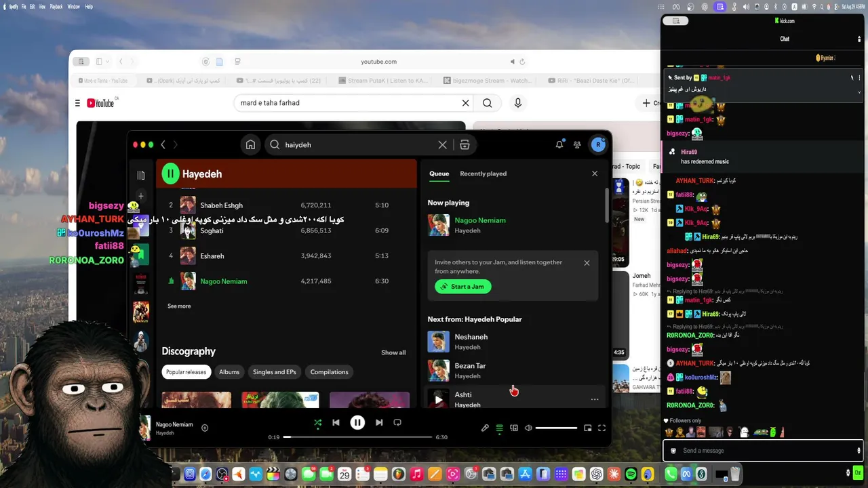This screenshot has height=488, width=868.
Task: Seek in the song progress bar
Action: (x=357, y=437)
